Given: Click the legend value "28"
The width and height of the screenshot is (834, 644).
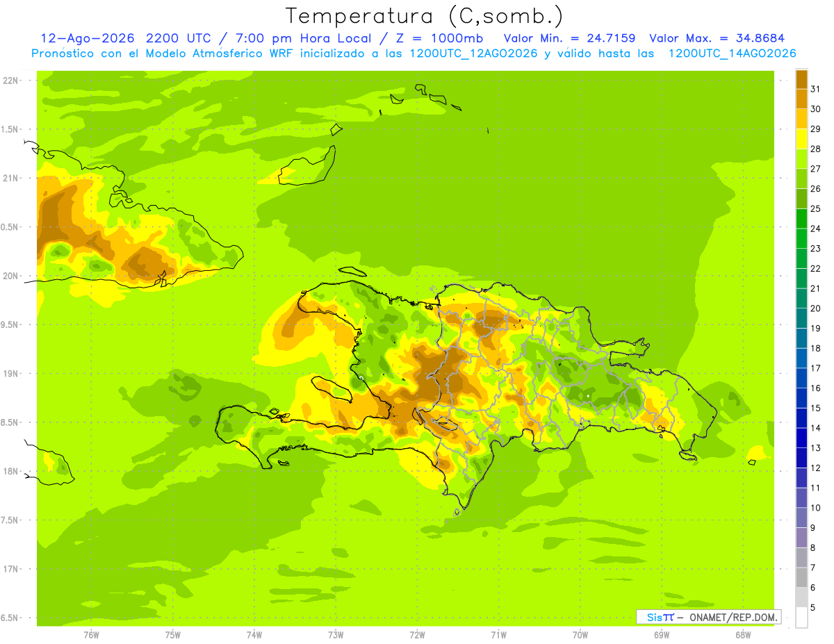Looking at the screenshot, I should (815, 149).
